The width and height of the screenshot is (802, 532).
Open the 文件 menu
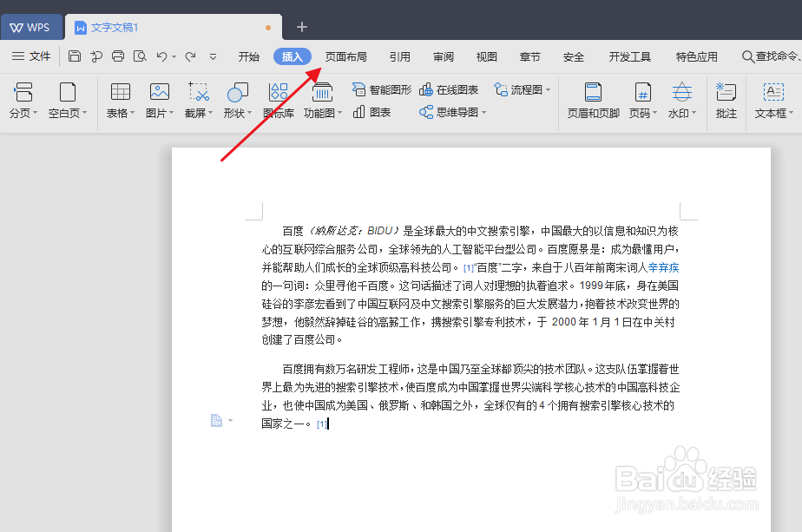(x=31, y=56)
